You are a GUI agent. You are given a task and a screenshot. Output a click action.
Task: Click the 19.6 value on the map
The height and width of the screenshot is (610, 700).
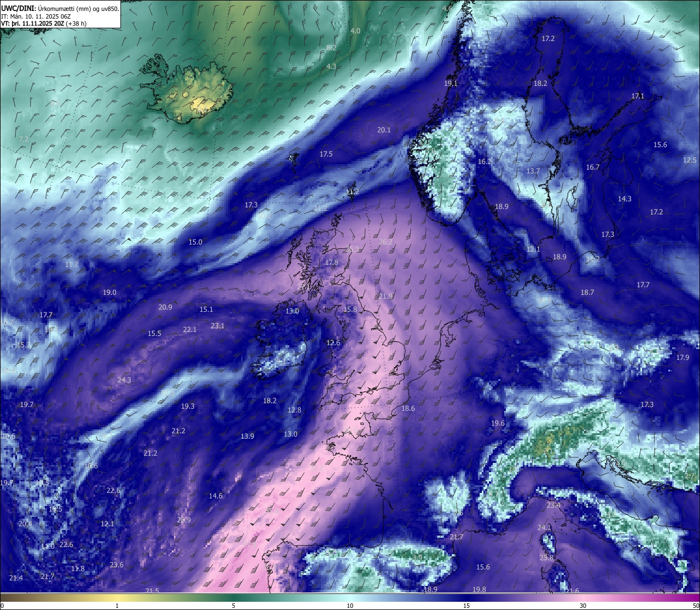[x=498, y=423]
